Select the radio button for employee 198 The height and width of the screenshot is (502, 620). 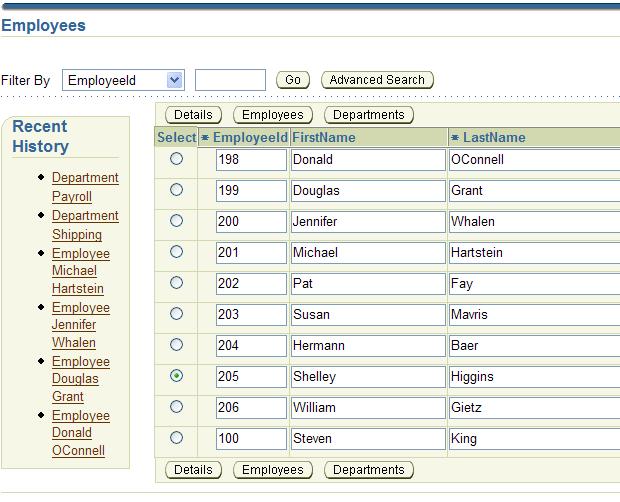(177, 159)
